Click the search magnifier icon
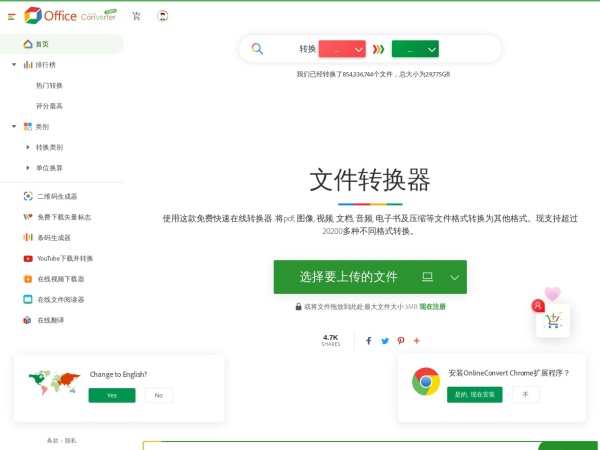 257,49
